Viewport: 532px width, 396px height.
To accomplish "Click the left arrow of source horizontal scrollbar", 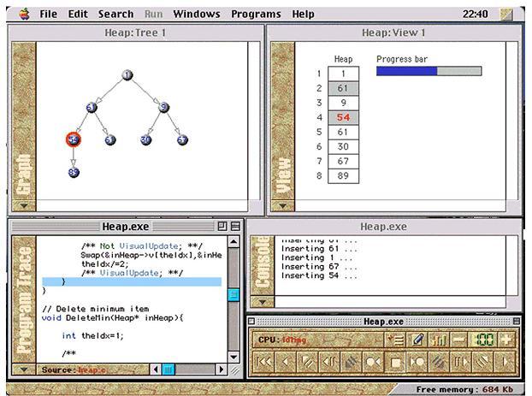I will coord(156,369).
